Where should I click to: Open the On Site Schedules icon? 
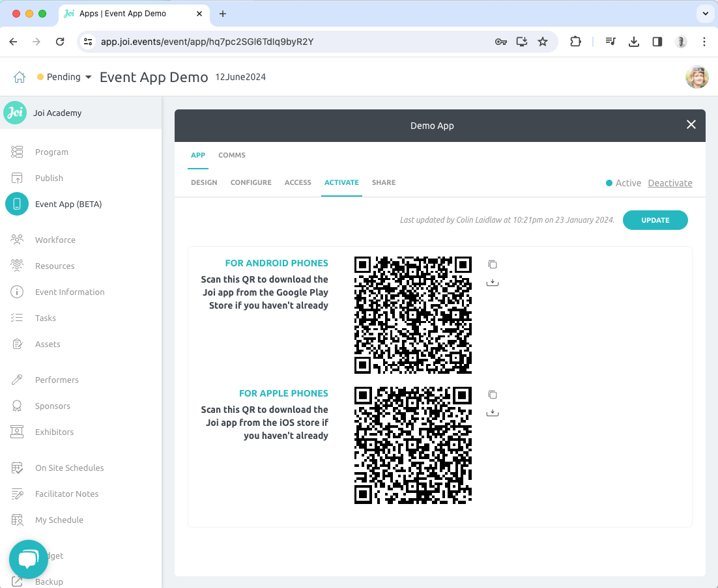coord(17,468)
